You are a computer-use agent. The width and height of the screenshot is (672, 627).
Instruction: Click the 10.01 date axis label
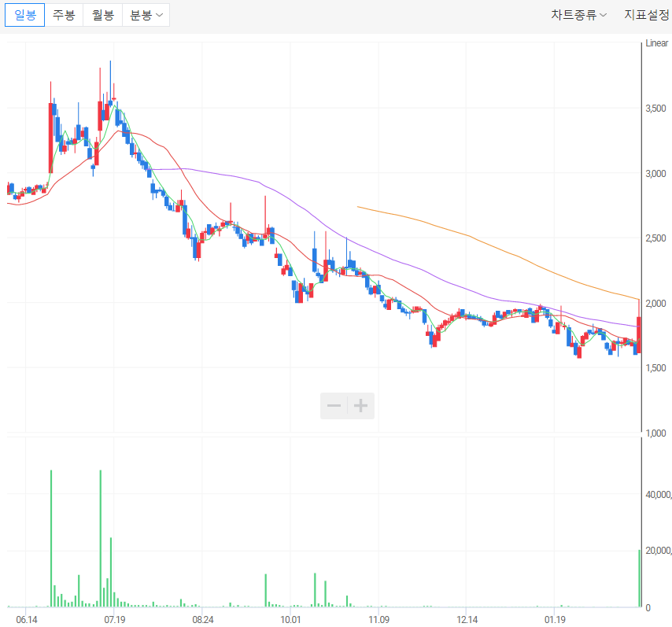[290, 620]
